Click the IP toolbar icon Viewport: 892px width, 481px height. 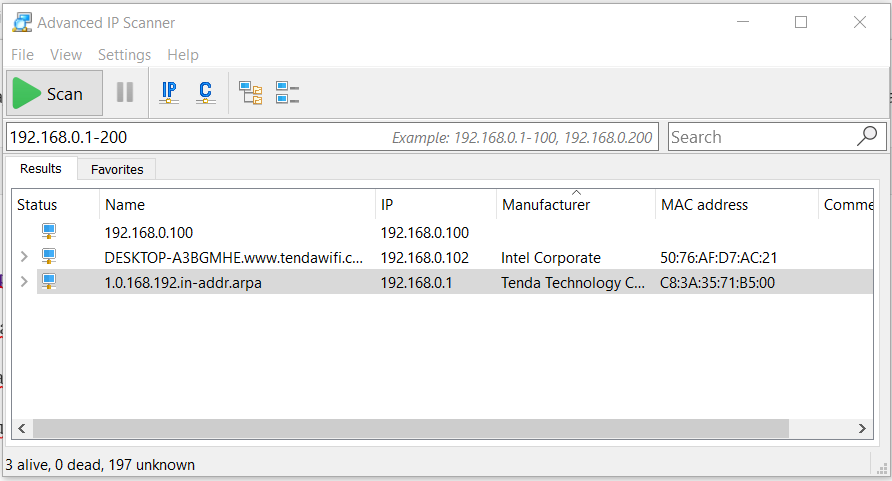(x=169, y=93)
